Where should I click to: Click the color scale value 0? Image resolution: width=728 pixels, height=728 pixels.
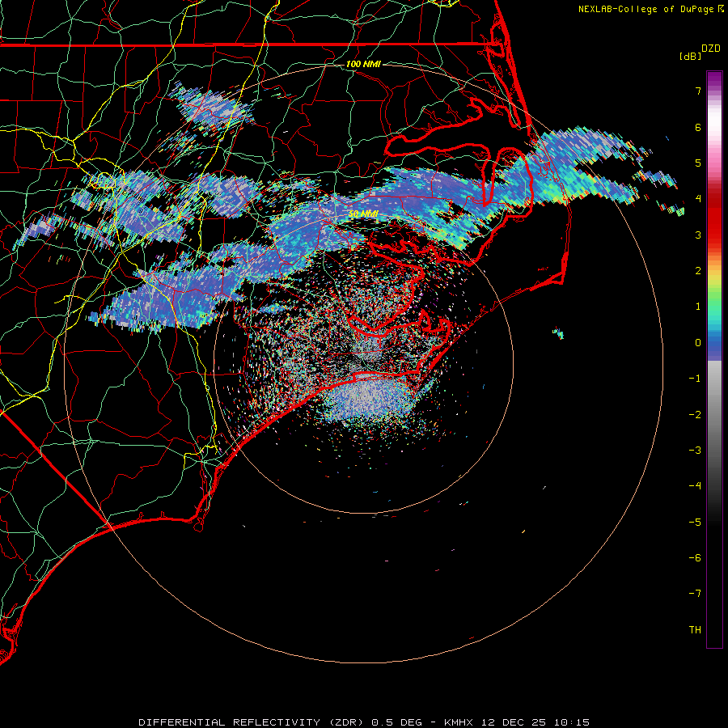[x=698, y=343]
